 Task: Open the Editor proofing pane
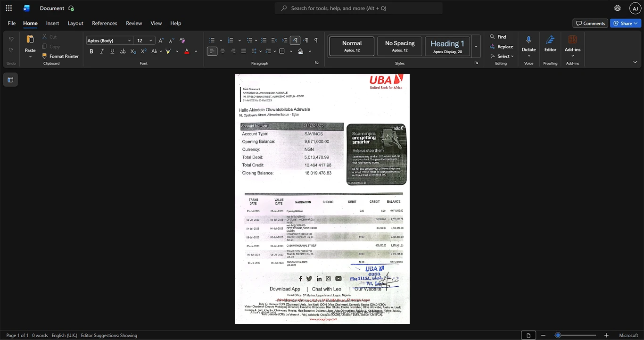tap(550, 43)
